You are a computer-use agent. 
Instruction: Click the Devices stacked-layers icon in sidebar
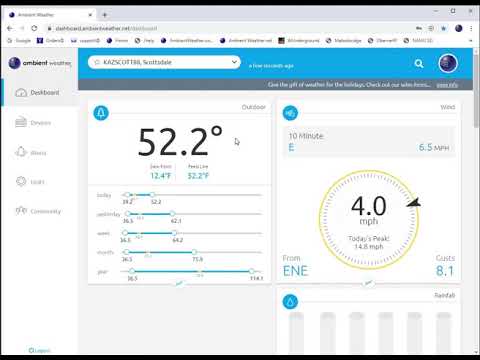[21, 122]
